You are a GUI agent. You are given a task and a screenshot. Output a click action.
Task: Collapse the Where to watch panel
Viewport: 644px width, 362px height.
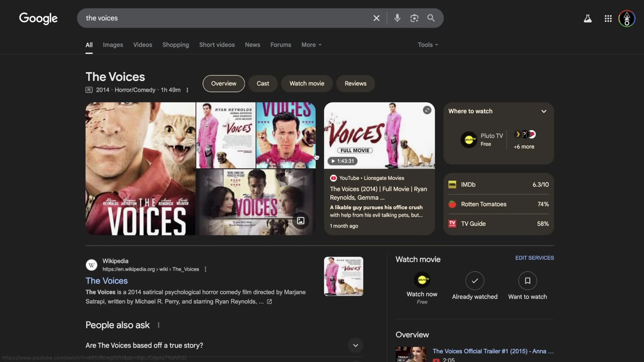(x=544, y=111)
